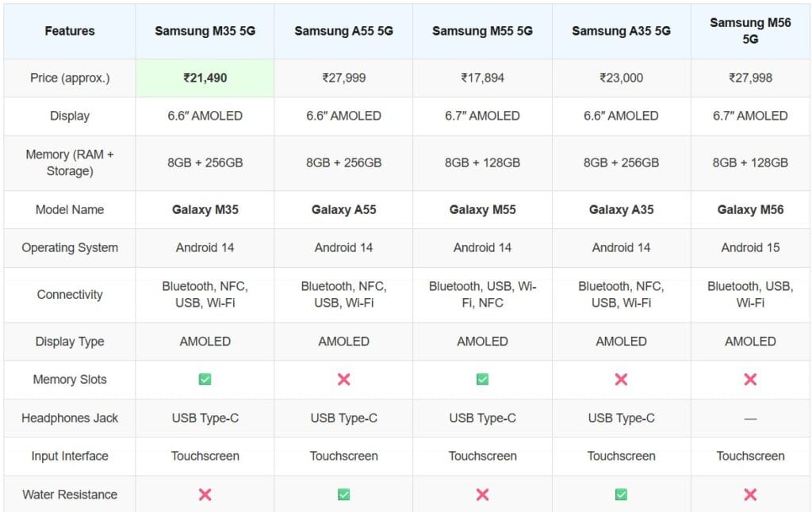Screen dimensions: 812x512
Task: Select the Samsung A55 5G column header
Action: click(x=344, y=31)
